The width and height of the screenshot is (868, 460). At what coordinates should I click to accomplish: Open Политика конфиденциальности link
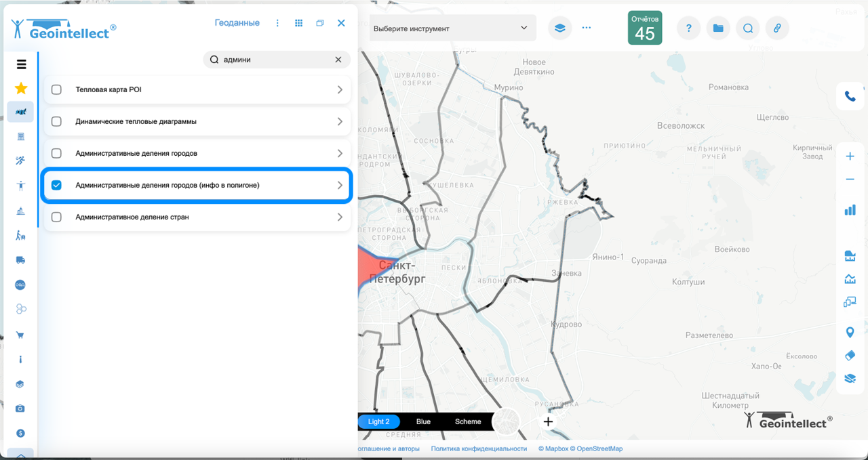[479, 448]
